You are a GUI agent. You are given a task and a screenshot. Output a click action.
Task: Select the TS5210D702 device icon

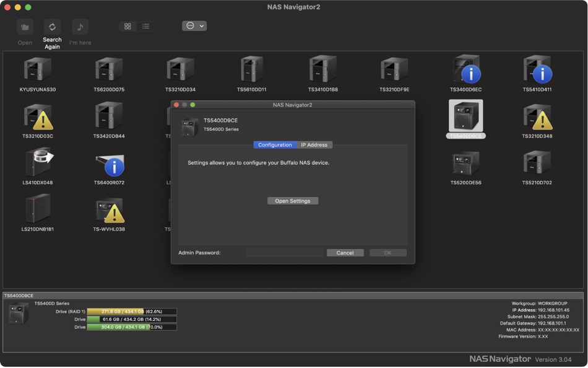(537, 162)
